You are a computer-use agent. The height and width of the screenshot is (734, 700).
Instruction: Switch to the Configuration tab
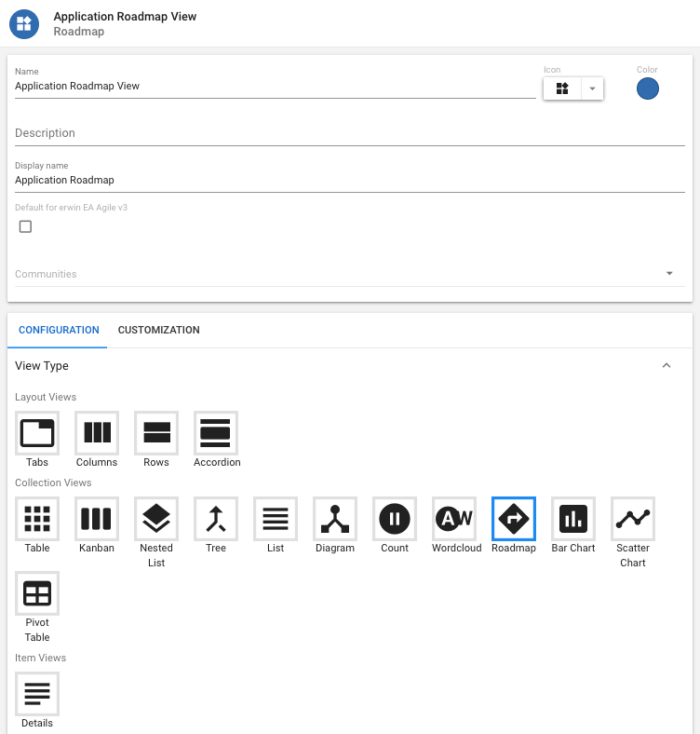(x=59, y=330)
